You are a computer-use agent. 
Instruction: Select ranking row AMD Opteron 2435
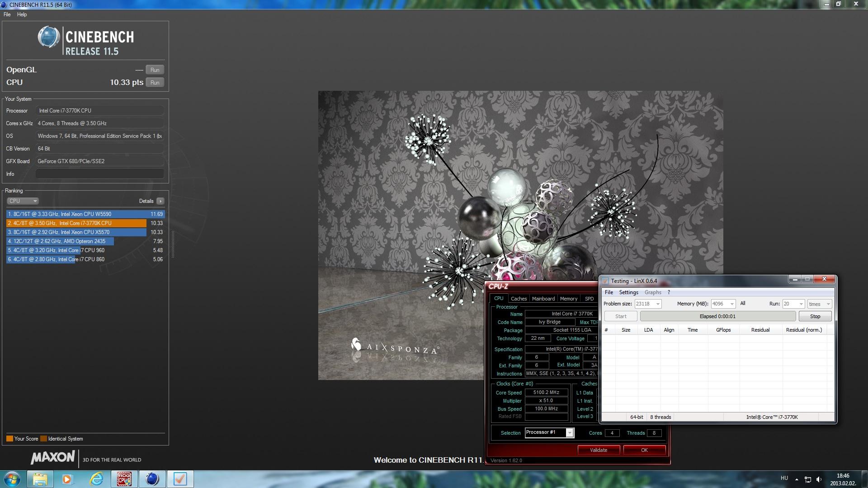click(85, 241)
